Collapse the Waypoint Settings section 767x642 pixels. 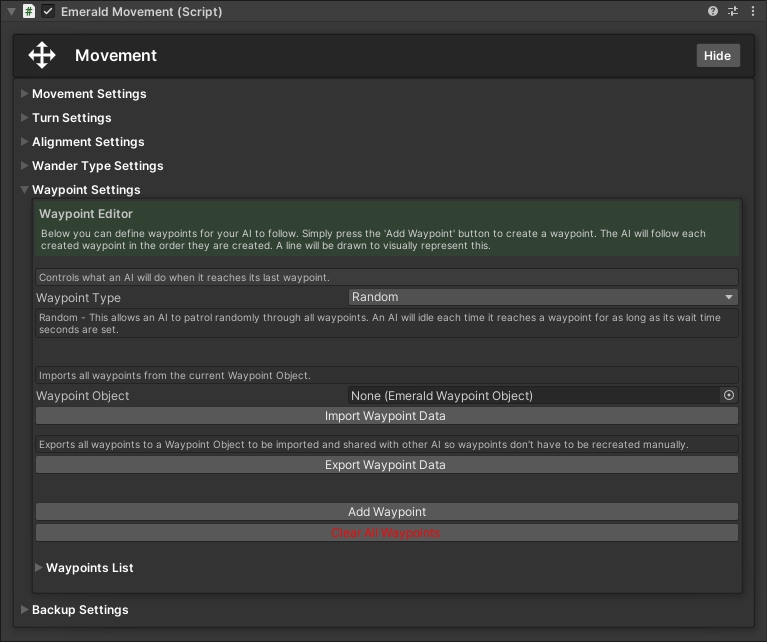pyautogui.click(x=85, y=190)
